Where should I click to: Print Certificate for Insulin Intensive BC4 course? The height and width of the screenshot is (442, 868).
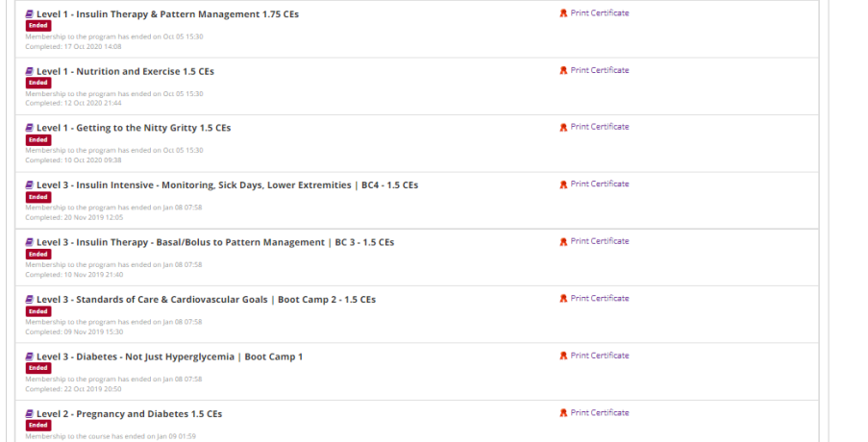599,184
